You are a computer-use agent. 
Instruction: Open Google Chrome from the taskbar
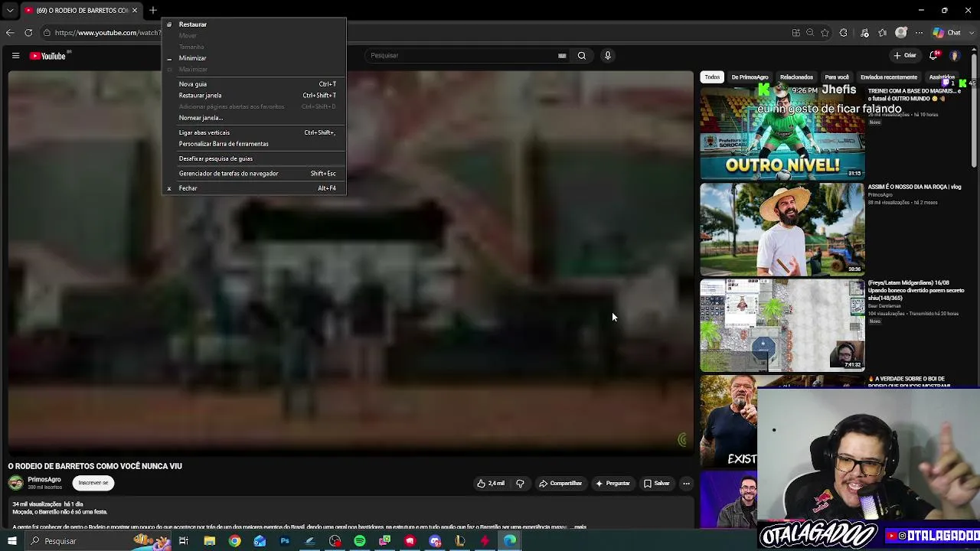tap(234, 541)
